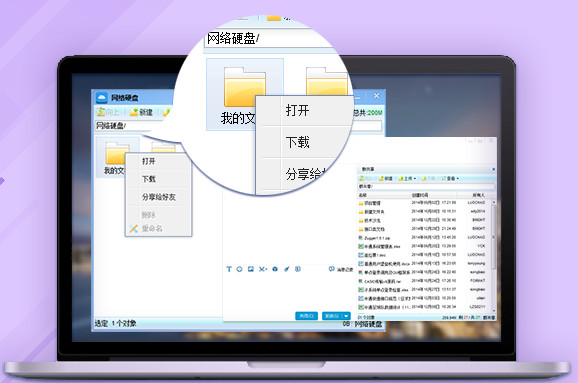Click the enlarged 网络硬盘/ path in magnifier
Screen dimensions: 578x383
pos(233,38)
